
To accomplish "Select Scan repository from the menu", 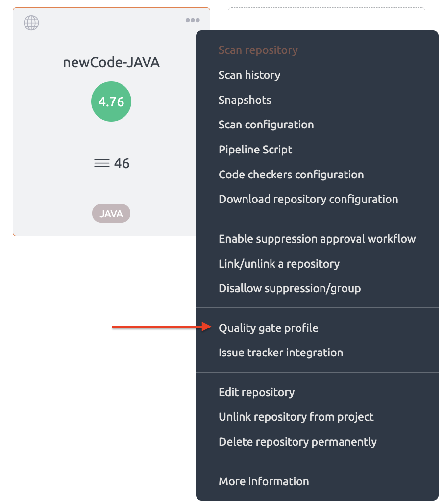I will coord(258,50).
